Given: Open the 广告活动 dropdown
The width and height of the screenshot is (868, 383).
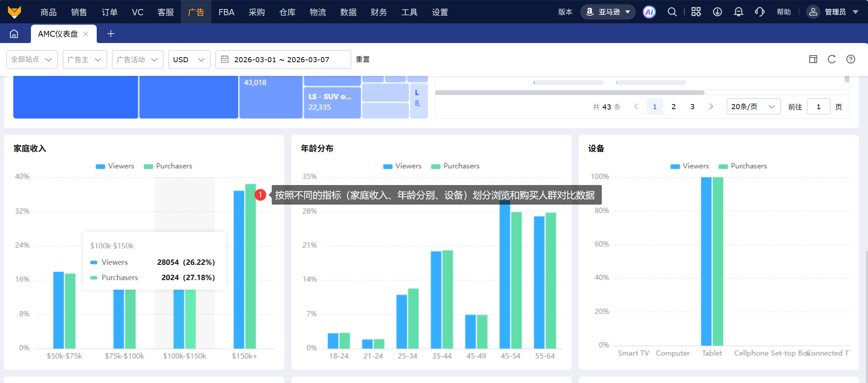Looking at the screenshot, I should (137, 59).
